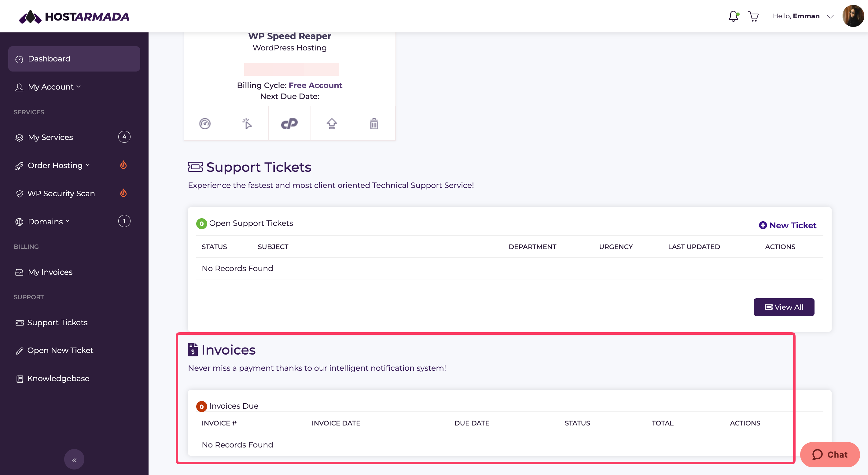
Task: Open My Services in sidebar
Action: click(50, 137)
